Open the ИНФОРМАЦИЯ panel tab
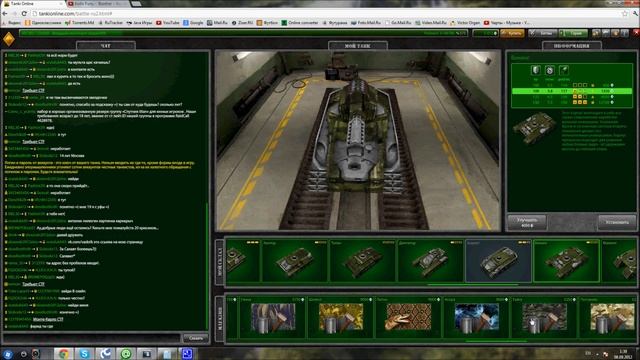This screenshot has width=640, height=360. point(571,45)
